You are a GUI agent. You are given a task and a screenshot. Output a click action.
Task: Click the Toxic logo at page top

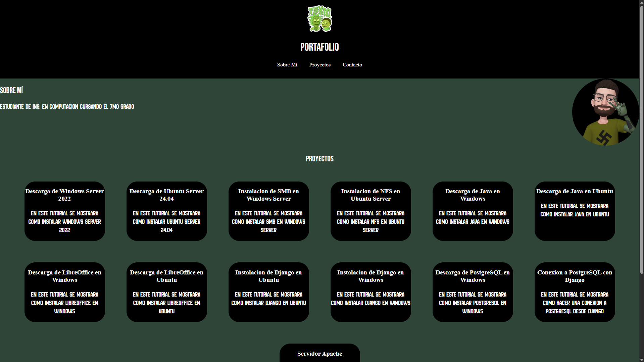click(319, 19)
